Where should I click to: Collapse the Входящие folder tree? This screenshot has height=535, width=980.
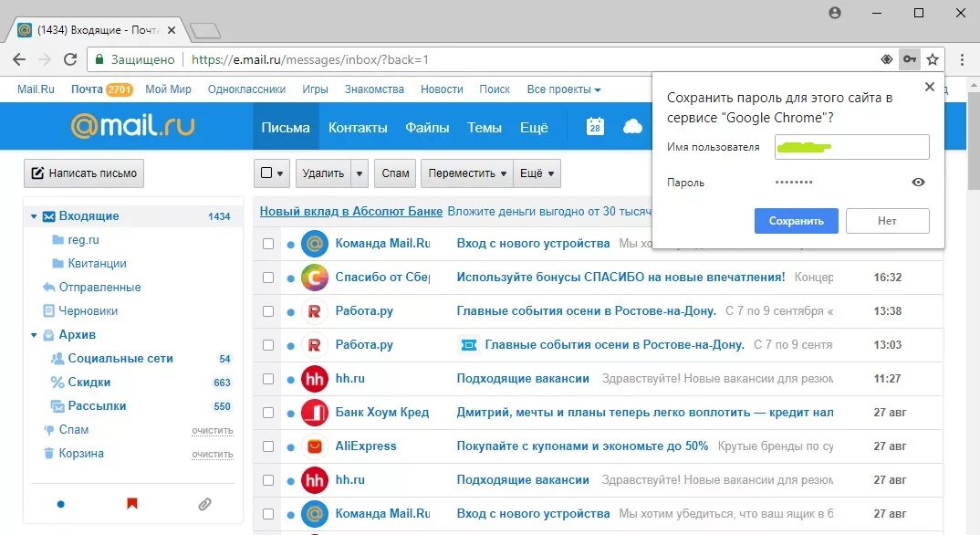pyautogui.click(x=34, y=216)
